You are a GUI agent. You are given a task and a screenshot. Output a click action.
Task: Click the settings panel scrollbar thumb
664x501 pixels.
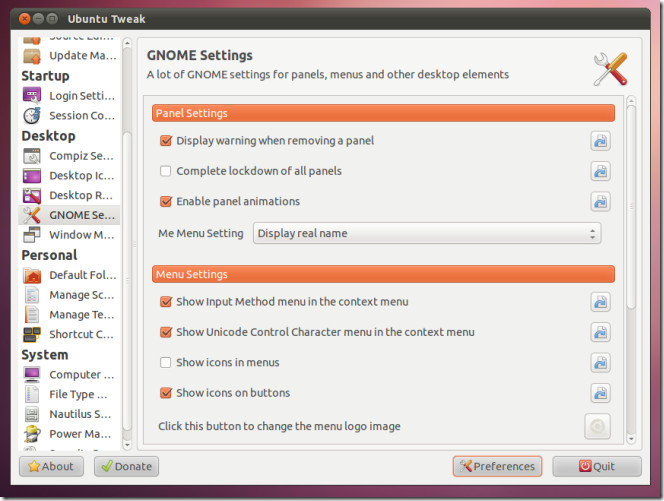[x=631, y=207]
